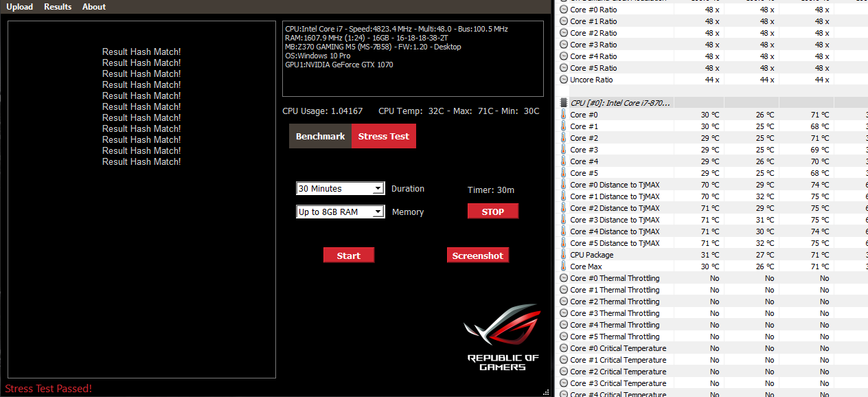The width and height of the screenshot is (868, 397).
Task: Click the last Result Hash Match! line
Action: coord(141,161)
